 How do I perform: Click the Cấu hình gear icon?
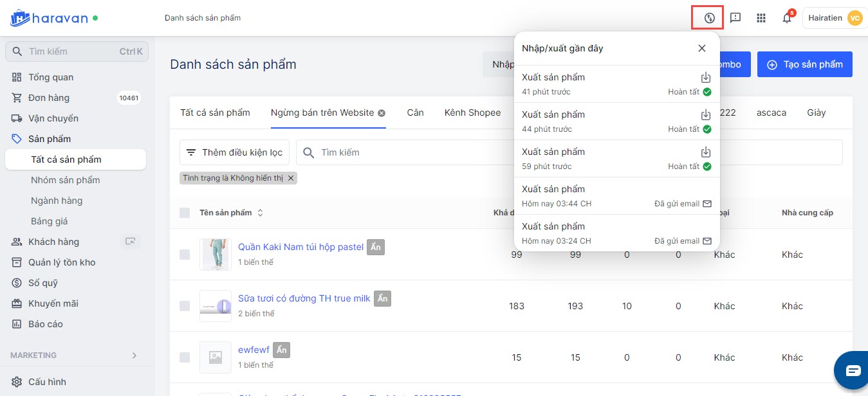coord(17,382)
